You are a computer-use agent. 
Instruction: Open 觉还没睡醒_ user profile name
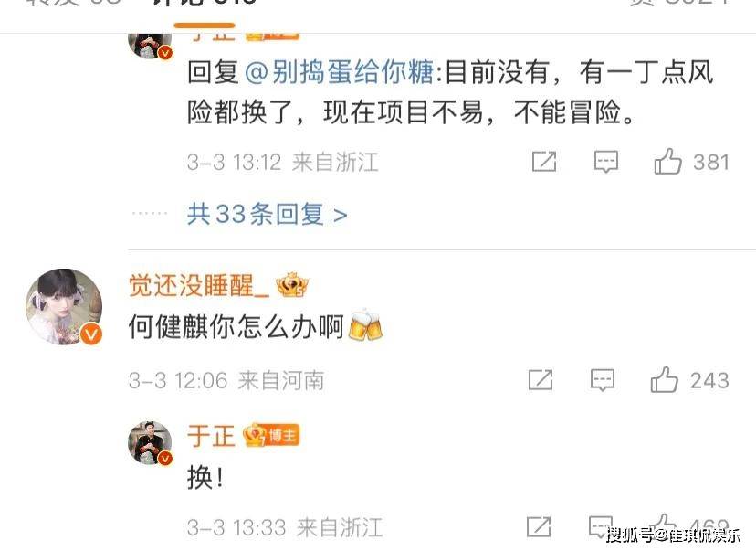coord(199,286)
